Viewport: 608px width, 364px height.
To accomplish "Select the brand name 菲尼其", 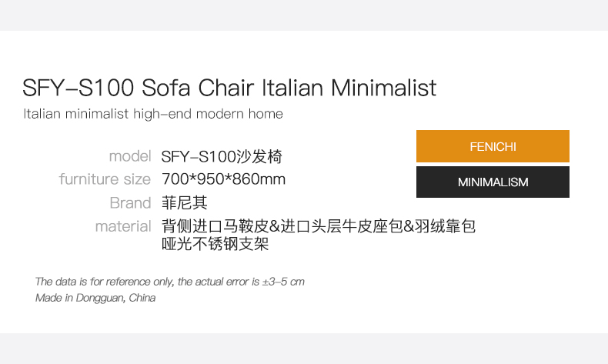I will 184,202.
